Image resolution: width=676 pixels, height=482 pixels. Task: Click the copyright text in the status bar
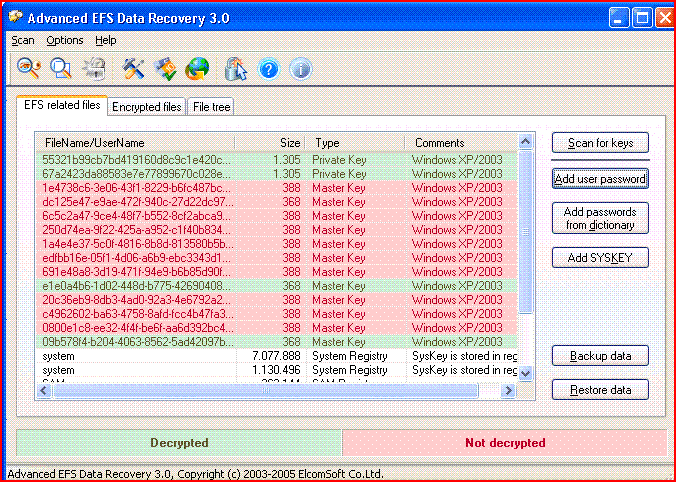click(195, 474)
